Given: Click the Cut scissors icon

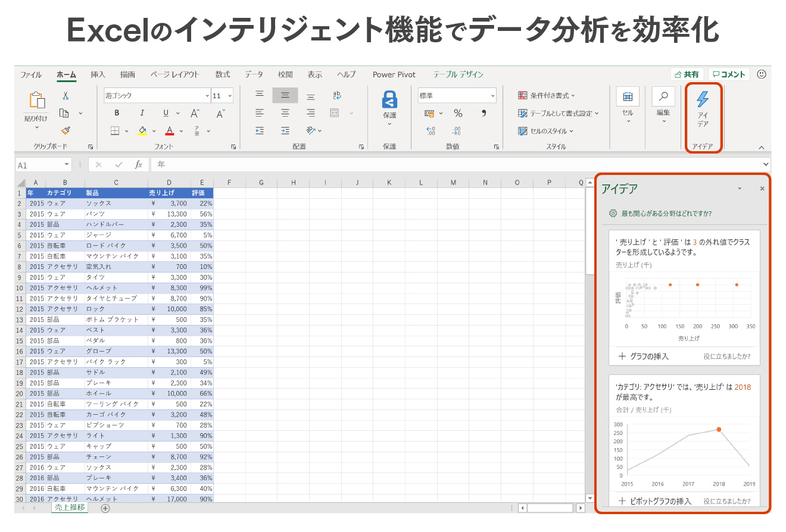Looking at the screenshot, I should click(x=65, y=95).
